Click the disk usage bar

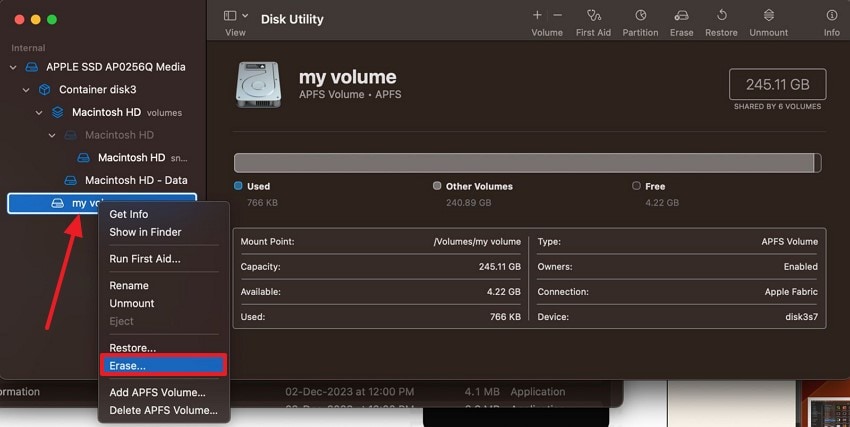point(527,163)
